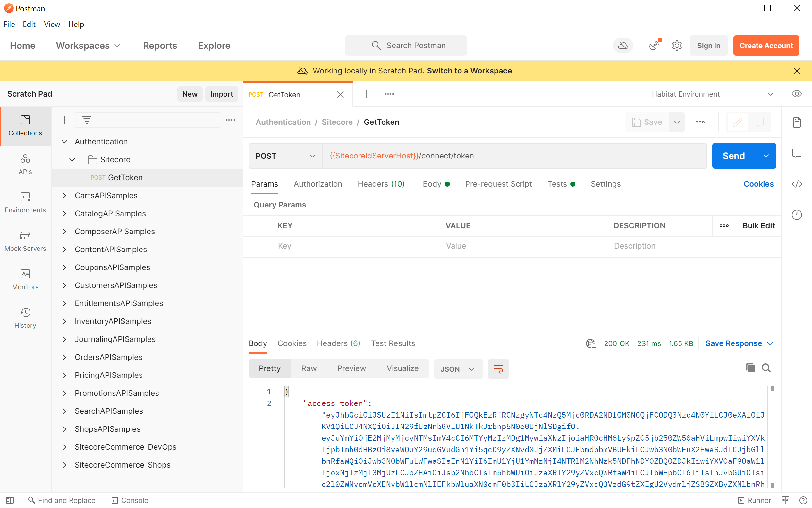
Task: Click the Create Account button
Action: [766, 45]
